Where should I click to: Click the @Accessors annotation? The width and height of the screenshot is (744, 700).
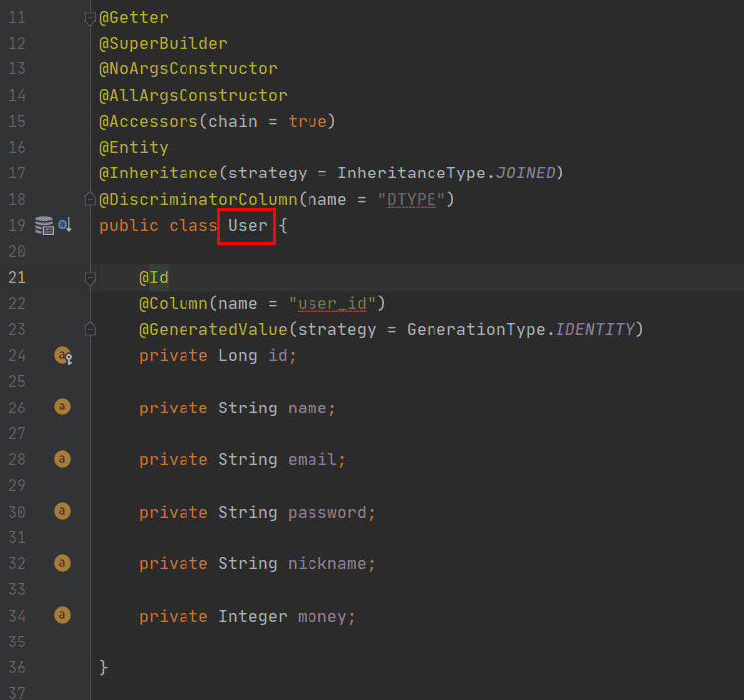149,121
